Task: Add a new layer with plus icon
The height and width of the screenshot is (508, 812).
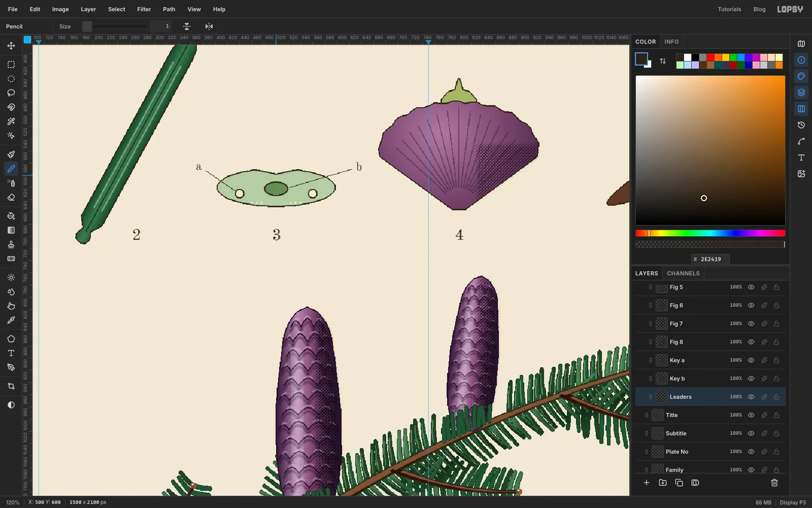Action: pos(647,483)
